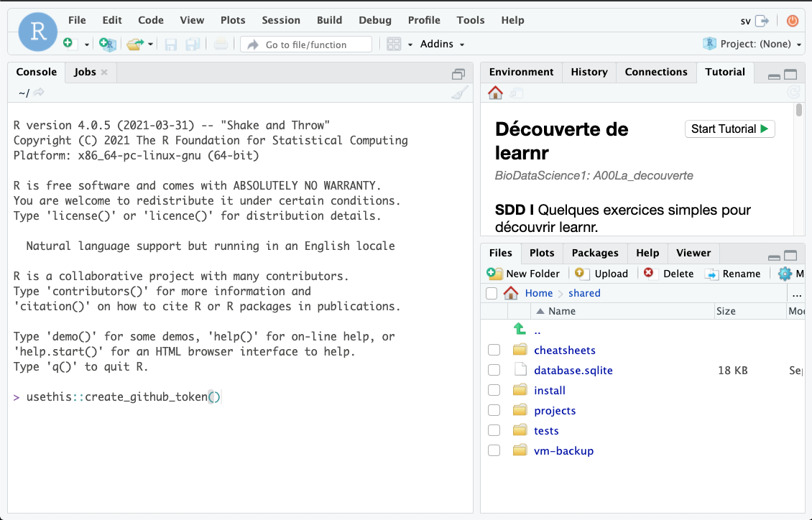This screenshot has width=812, height=520.
Task: Click the Home breadcrumb link
Action: 538,293
